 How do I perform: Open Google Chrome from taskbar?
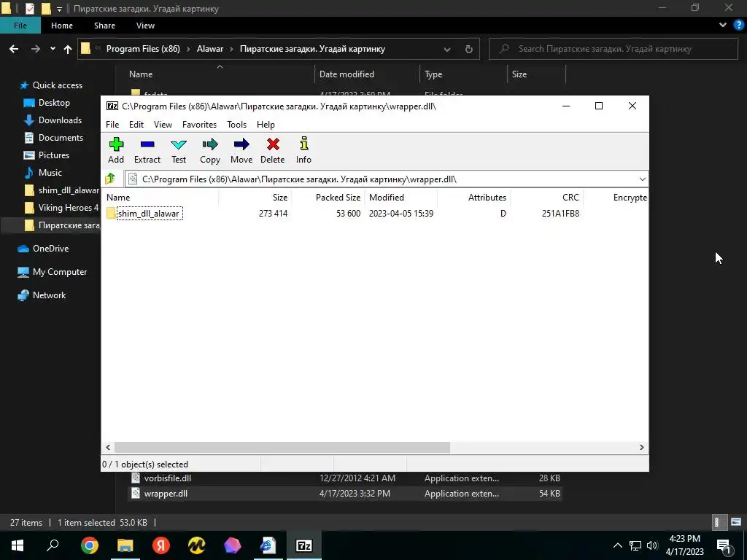pos(90,545)
